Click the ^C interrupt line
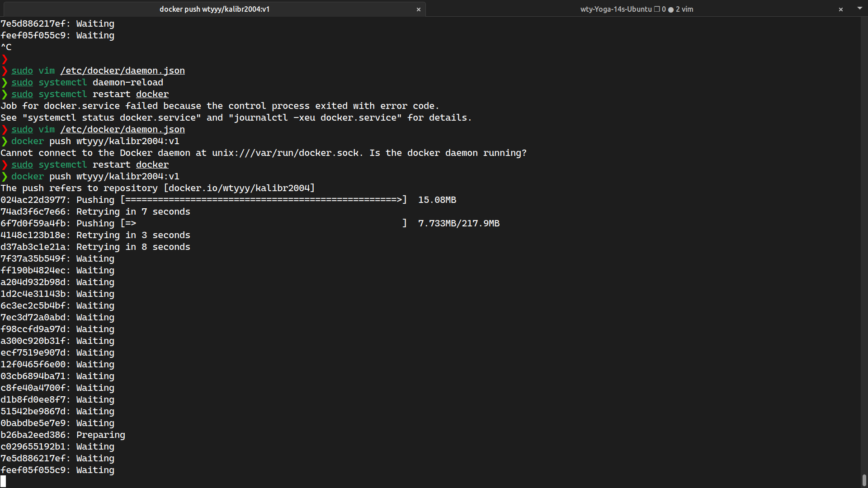868x488 pixels. click(x=6, y=47)
